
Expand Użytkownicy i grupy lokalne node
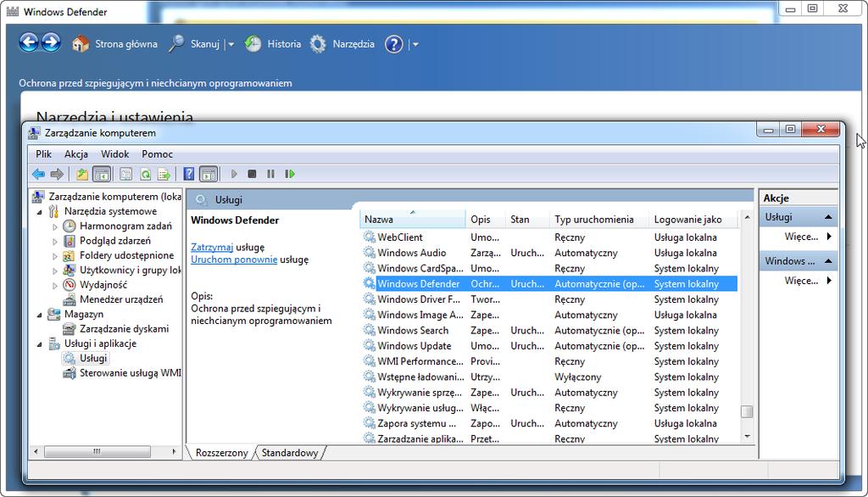(55, 271)
